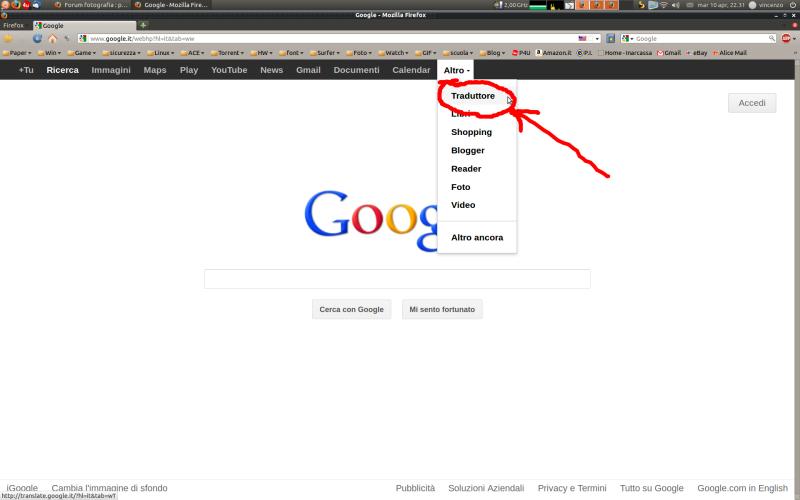Expand the Linux bookmarks folder
This screenshot has height=500, width=800.
tap(160, 52)
